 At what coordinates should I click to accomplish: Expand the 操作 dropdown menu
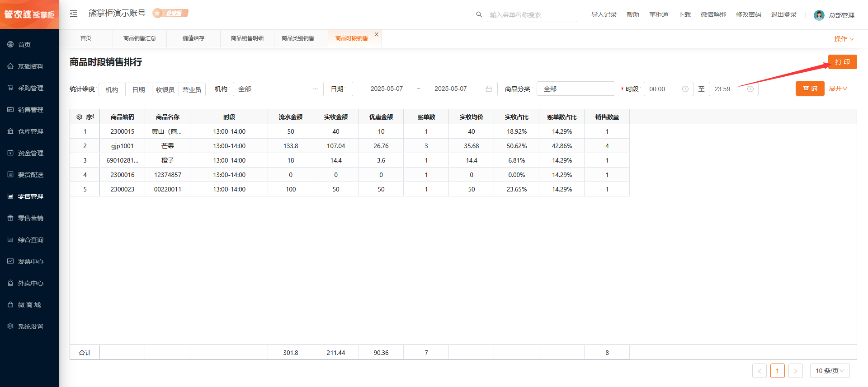pos(844,39)
